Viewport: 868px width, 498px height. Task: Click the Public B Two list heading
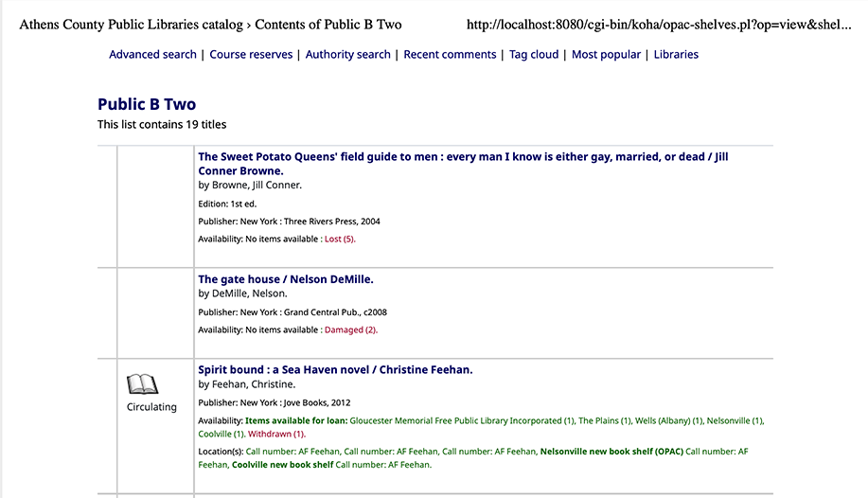[147, 104]
